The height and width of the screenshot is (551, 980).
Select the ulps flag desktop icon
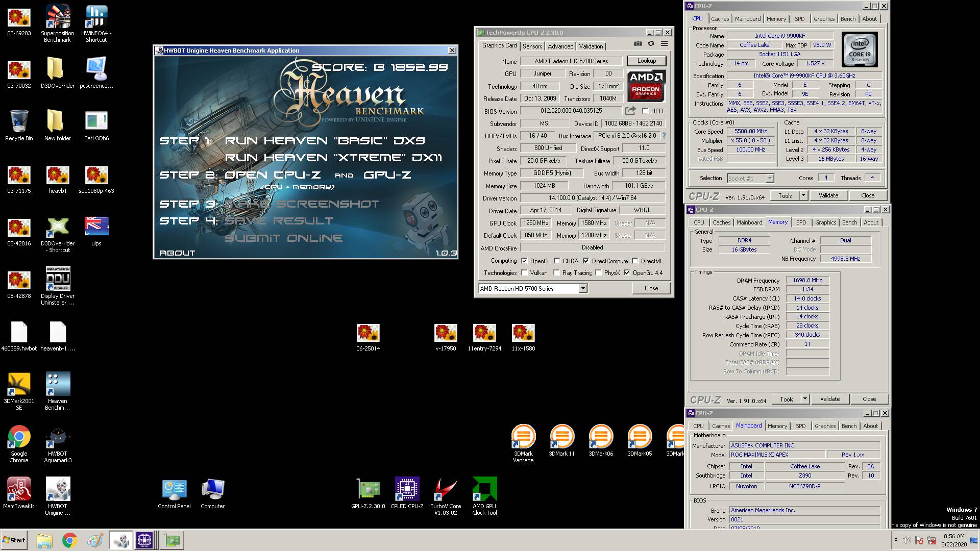96,232
